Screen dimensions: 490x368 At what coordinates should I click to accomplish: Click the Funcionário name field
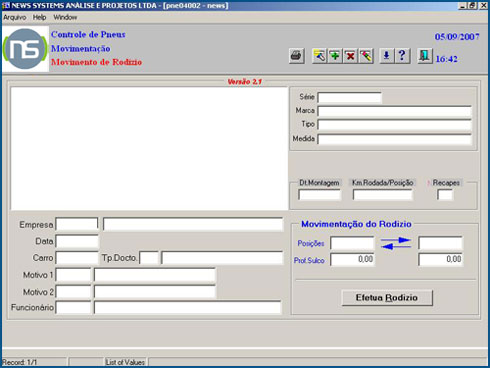(x=188, y=307)
